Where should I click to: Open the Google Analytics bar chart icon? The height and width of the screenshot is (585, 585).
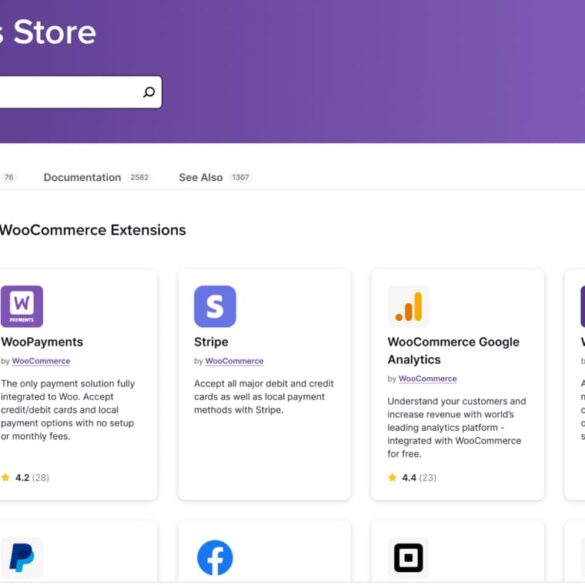pyautogui.click(x=409, y=306)
